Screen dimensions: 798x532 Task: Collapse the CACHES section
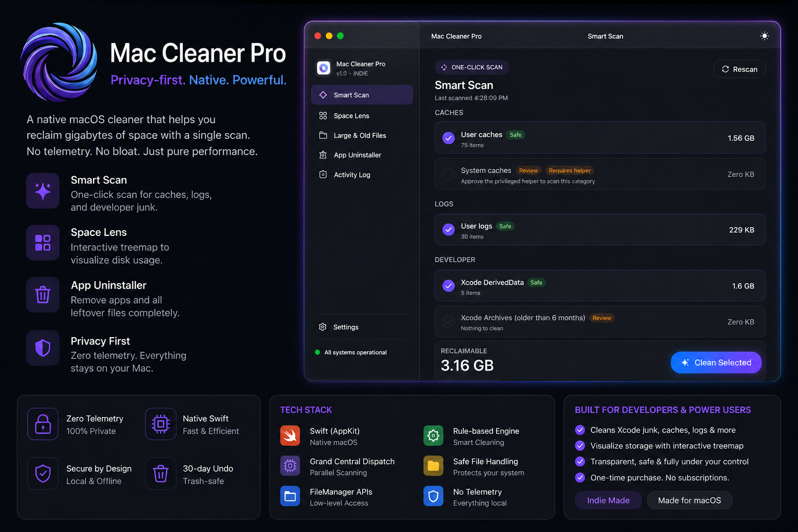[448, 112]
